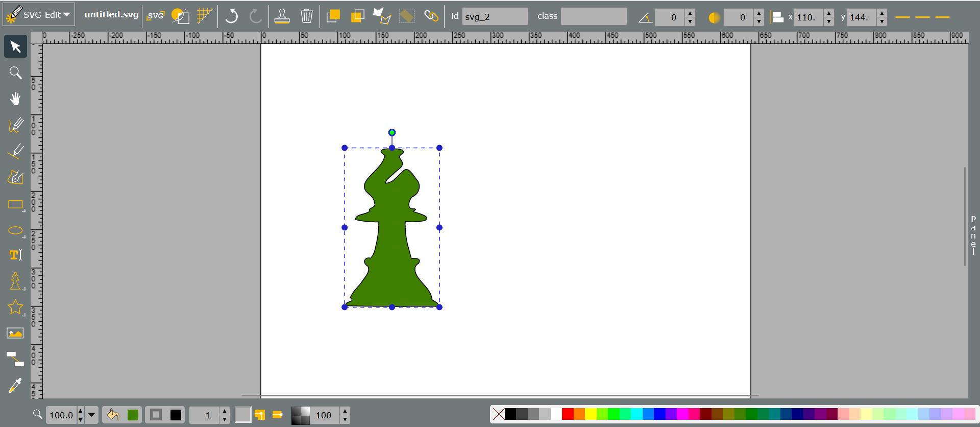The height and width of the screenshot is (427, 980).
Task: Click the green rotation handle above shape
Action: (x=392, y=133)
